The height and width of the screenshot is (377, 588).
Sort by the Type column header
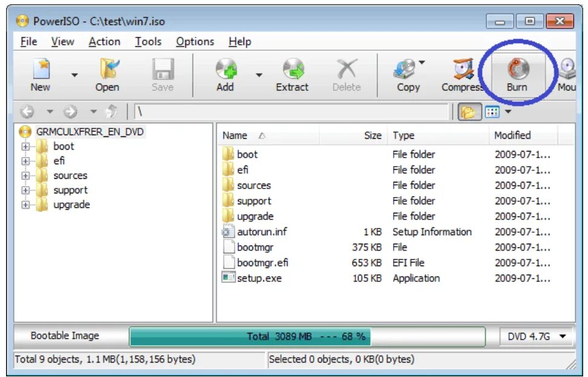point(438,136)
